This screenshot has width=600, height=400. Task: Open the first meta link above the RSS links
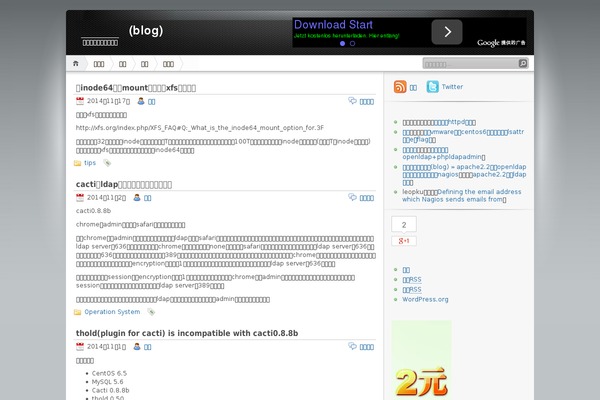click(406, 270)
